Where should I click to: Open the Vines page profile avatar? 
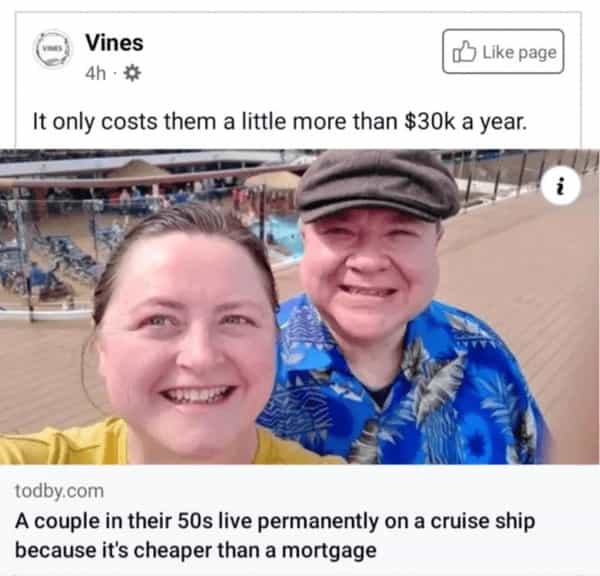pos(52,49)
